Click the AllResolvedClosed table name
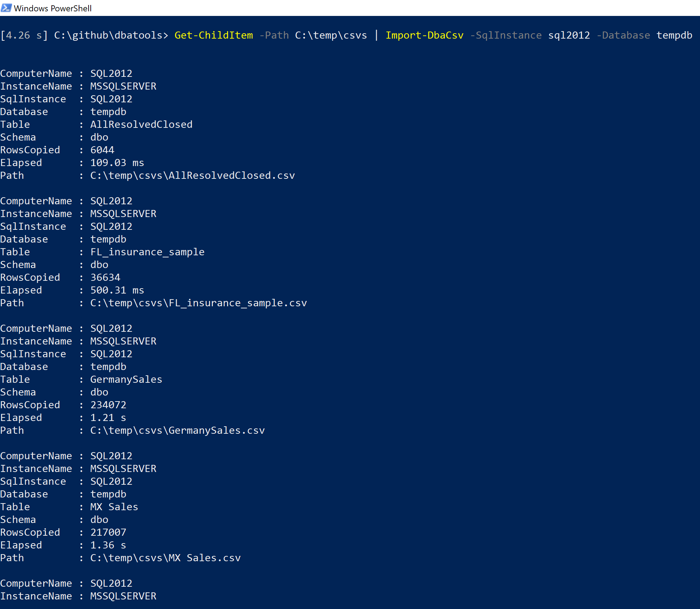 click(x=141, y=125)
